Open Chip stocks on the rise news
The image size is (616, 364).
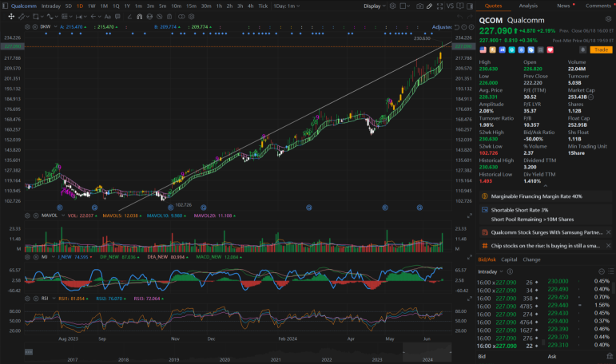[545, 246]
